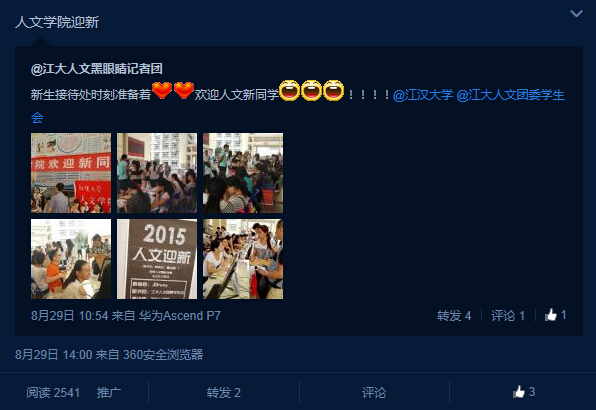596x410 pixels.
Task: Click 转发 2 in the bottom bar
Action: coord(224,392)
